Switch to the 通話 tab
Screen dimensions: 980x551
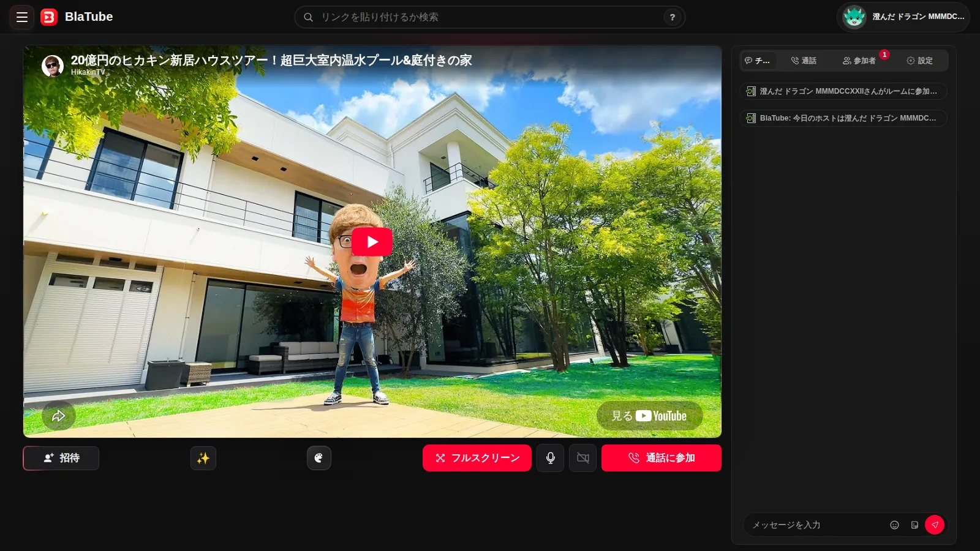(804, 61)
